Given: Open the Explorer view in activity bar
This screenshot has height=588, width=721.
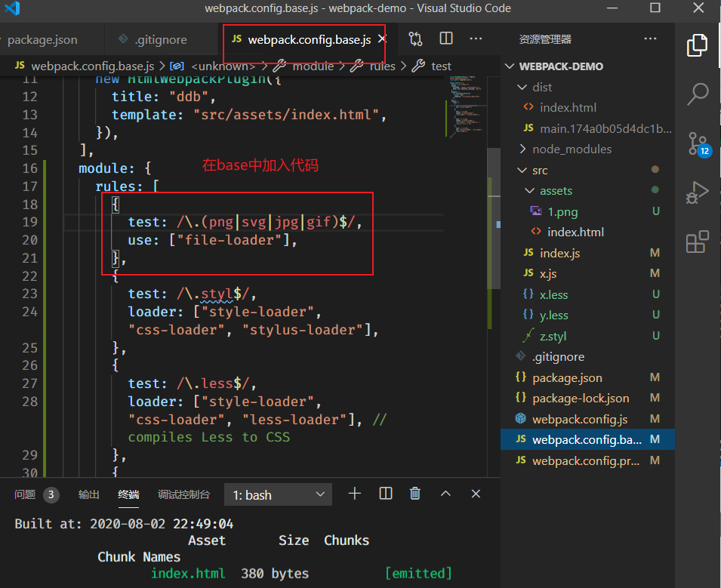Looking at the screenshot, I should (x=697, y=45).
